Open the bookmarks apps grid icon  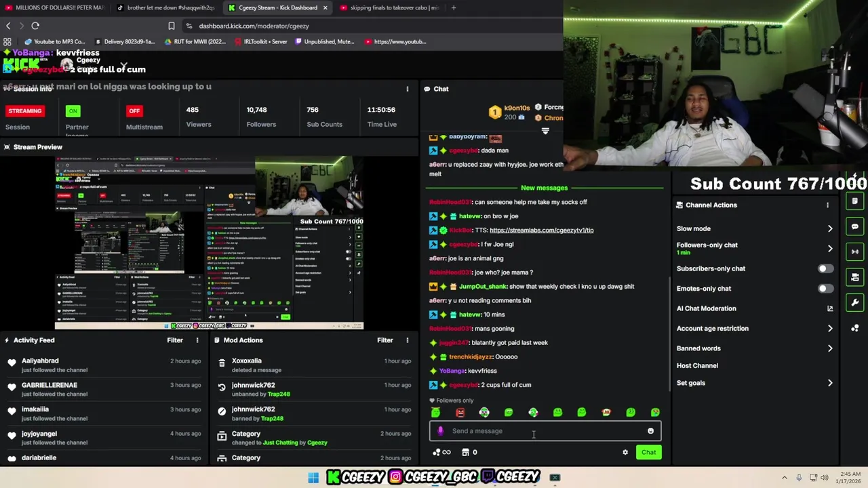[7, 41]
